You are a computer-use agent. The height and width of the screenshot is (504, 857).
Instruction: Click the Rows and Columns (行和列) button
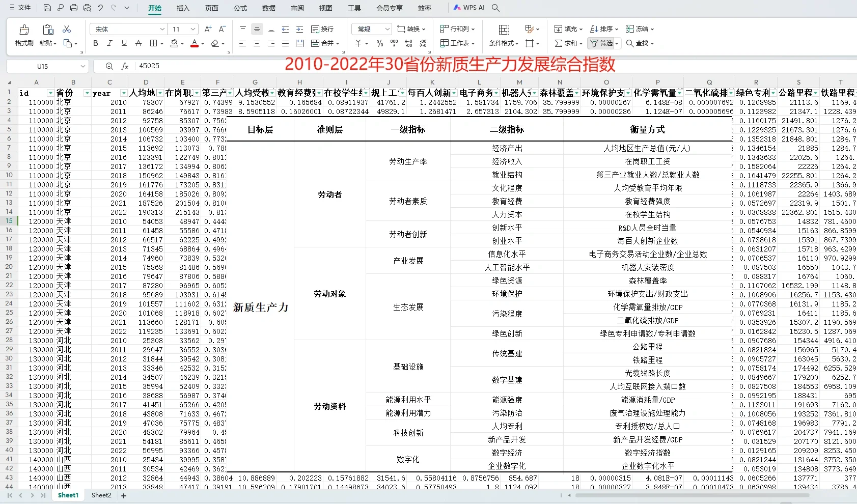(x=457, y=29)
